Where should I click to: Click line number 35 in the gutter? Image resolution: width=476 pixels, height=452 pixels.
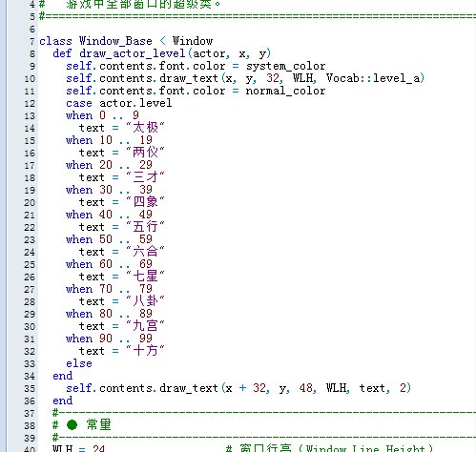click(30, 389)
